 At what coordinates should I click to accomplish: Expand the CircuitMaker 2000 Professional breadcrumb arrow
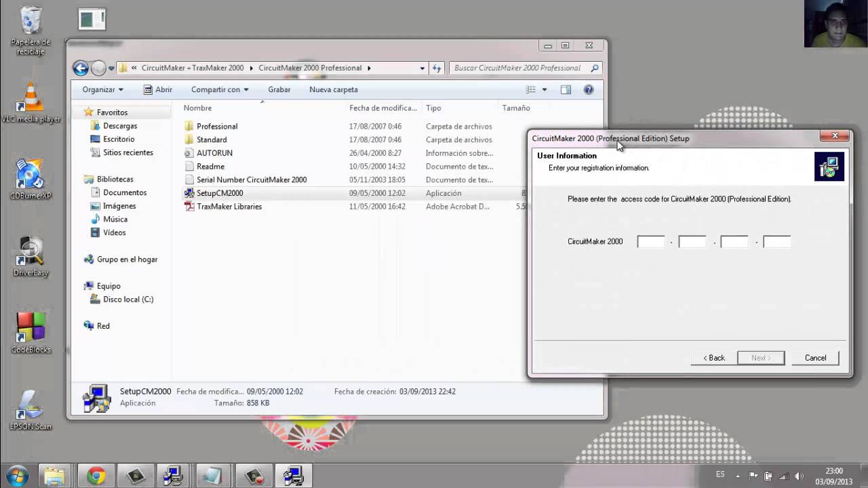click(369, 68)
